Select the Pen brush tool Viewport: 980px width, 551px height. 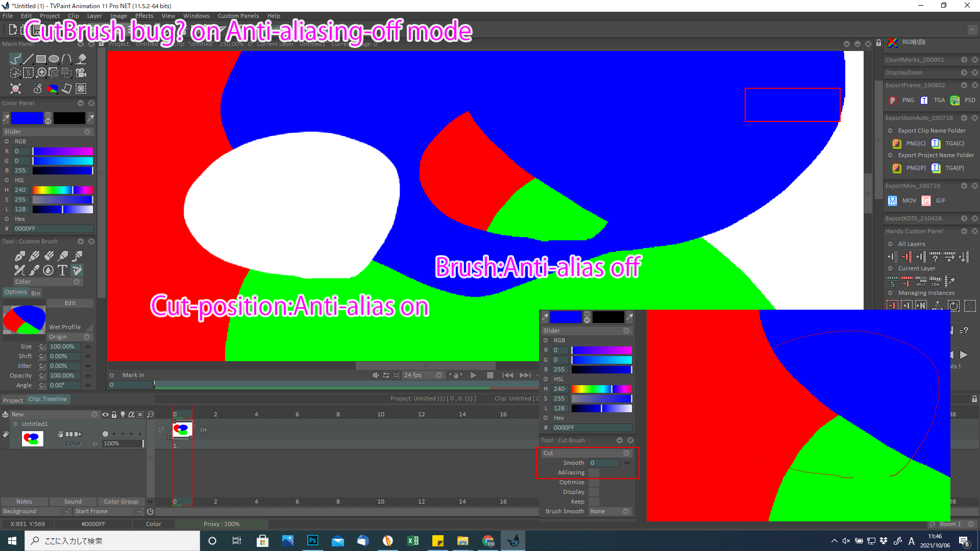(20, 256)
